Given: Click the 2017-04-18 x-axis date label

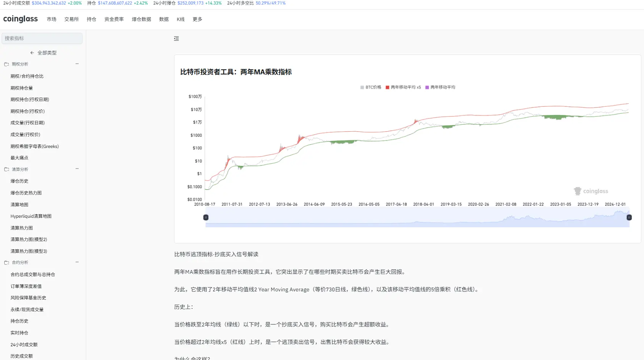Looking at the screenshot, I should 396,204.
